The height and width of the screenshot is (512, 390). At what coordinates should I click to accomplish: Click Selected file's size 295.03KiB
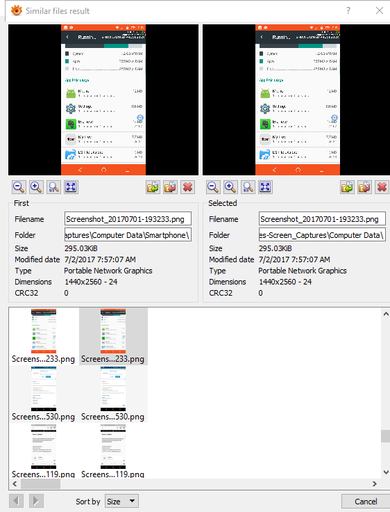275,248
